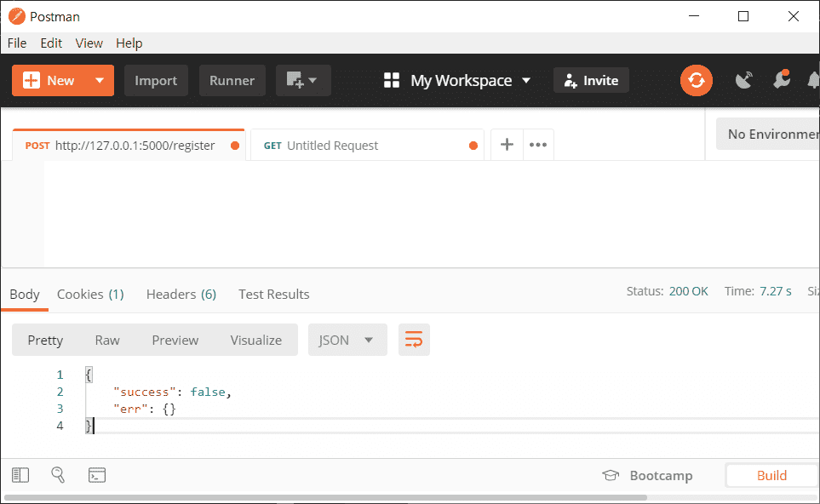The image size is (820, 504).
Task: Expand the new window dropdown arrow
Action: coord(313,81)
